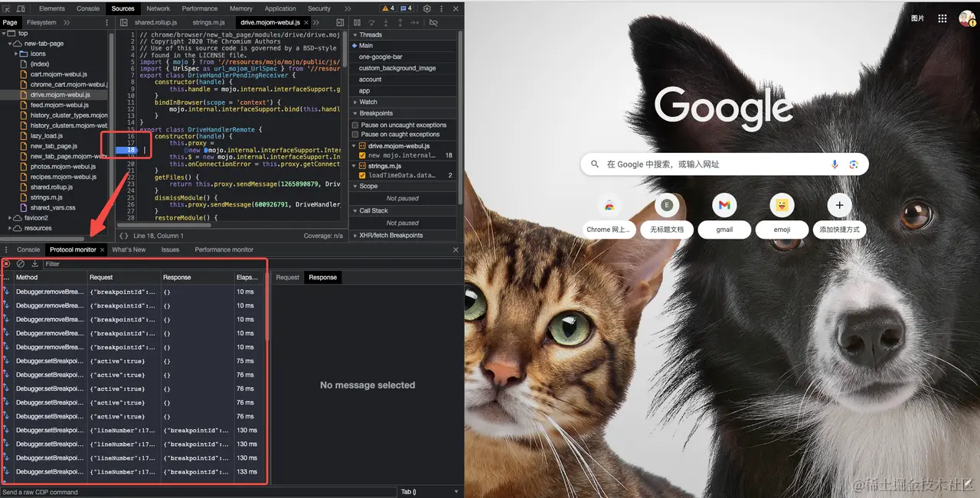Image resolution: width=980 pixels, height=498 pixels.
Task: Open the DevTools three-dot customize menu
Action: pos(440,8)
